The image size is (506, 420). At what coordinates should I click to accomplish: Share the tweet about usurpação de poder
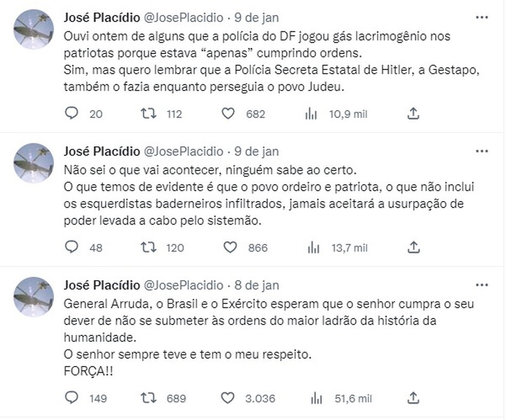[x=414, y=247]
